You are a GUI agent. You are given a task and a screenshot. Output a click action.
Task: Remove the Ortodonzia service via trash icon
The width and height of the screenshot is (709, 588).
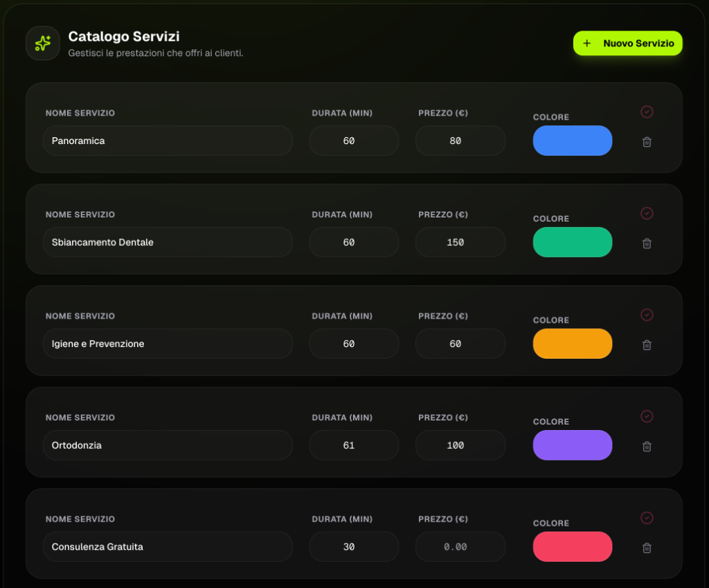tap(647, 447)
